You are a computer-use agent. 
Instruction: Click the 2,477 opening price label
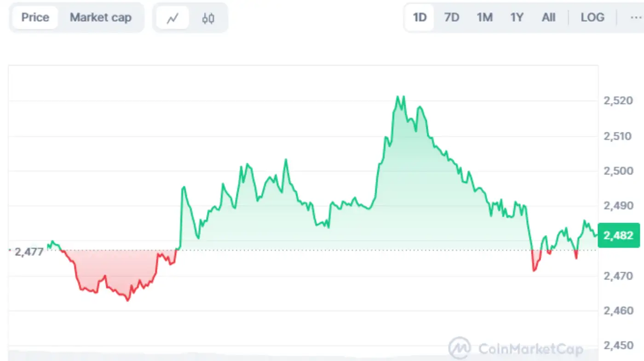(x=29, y=252)
